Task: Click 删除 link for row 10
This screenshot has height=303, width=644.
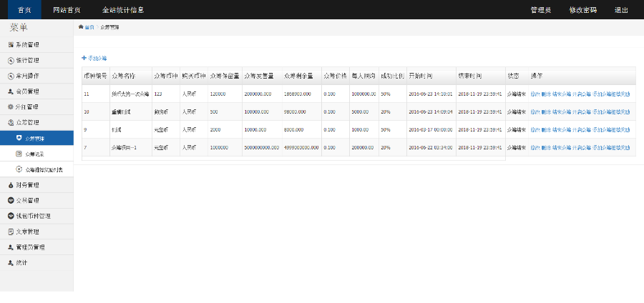Action: [546, 112]
